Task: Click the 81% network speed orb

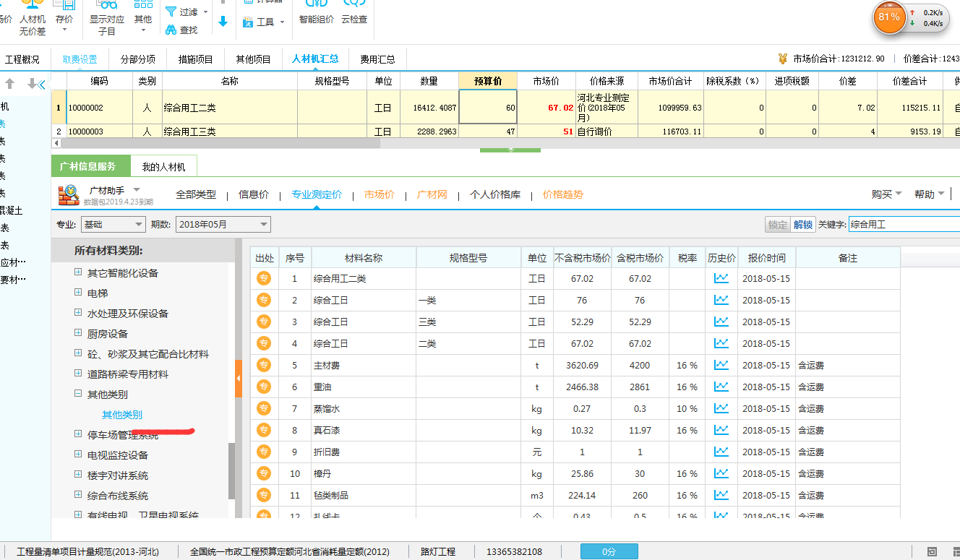Action: [x=889, y=17]
